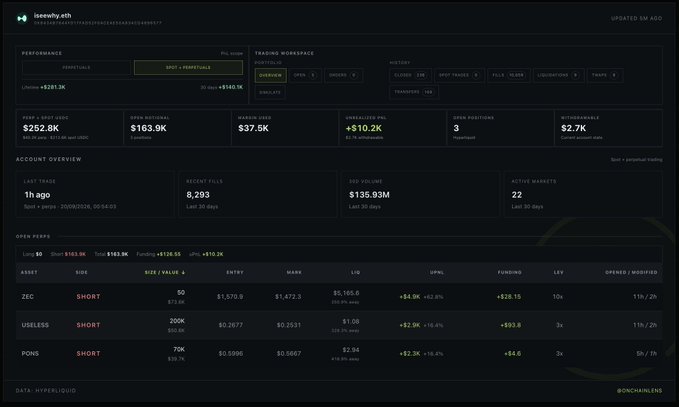The width and height of the screenshot is (679, 407).
Task: Open the Spot Trades history tab
Action: 459,75
